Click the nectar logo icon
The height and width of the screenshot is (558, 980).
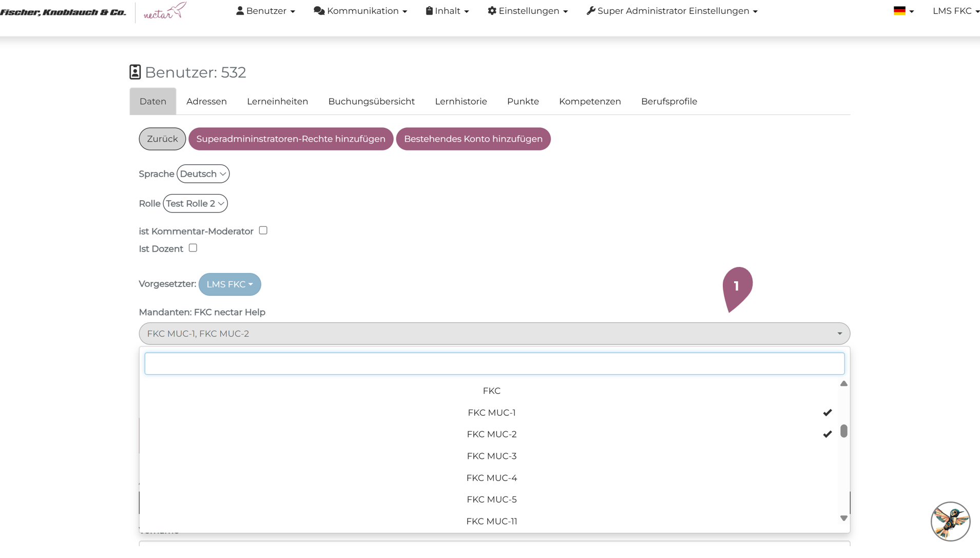tap(165, 11)
